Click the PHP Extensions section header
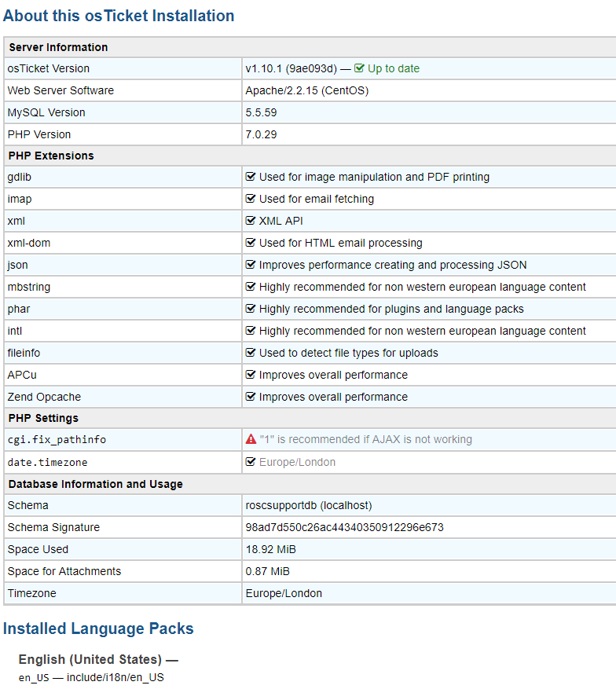The image size is (616, 689). tap(51, 156)
